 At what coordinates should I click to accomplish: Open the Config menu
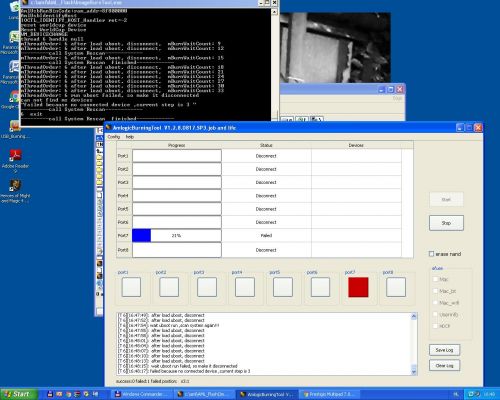[x=114, y=137]
